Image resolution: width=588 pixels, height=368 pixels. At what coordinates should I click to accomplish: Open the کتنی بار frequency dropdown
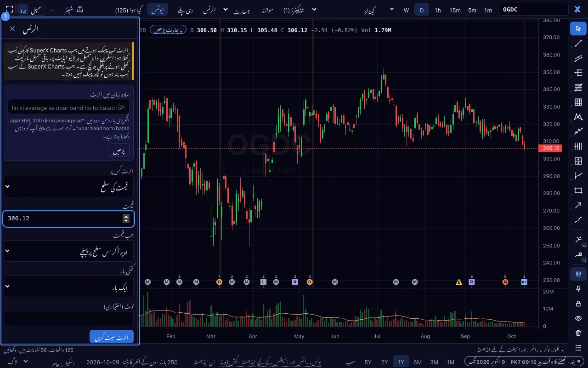click(68, 286)
